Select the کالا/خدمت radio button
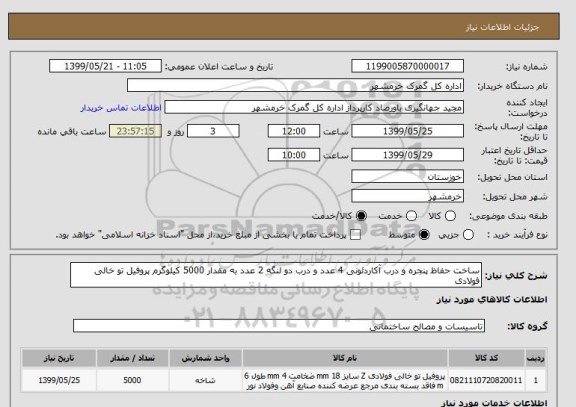The height and width of the screenshot is (407, 576). click(x=361, y=216)
